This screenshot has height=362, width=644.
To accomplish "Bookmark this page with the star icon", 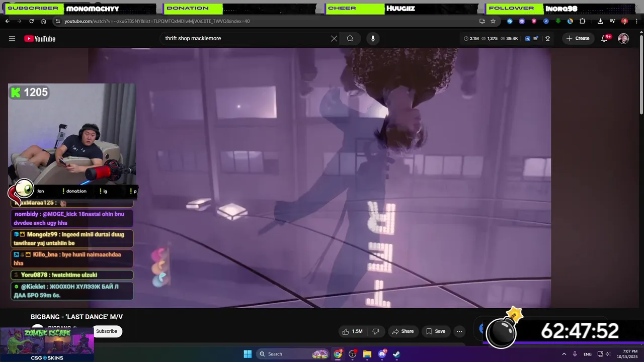I will (x=493, y=21).
